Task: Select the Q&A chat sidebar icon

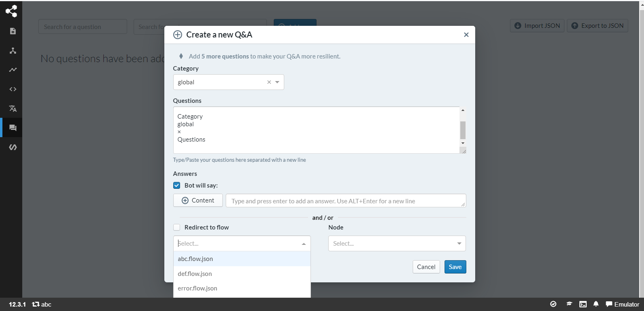Action: click(x=12, y=127)
